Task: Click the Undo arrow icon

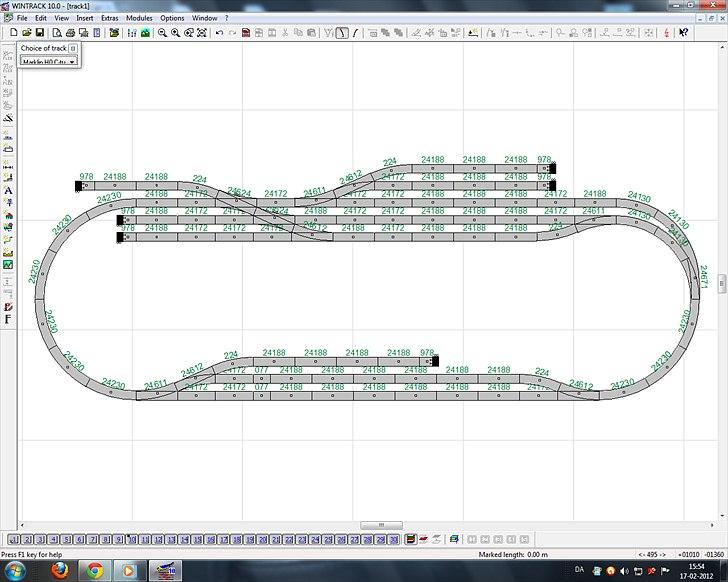Action: click(x=219, y=33)
